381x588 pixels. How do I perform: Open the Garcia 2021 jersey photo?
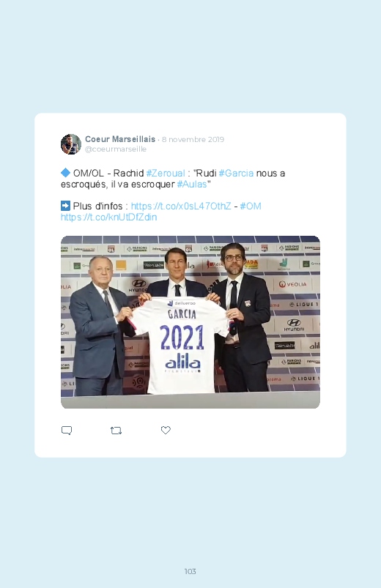click(190, 322)
